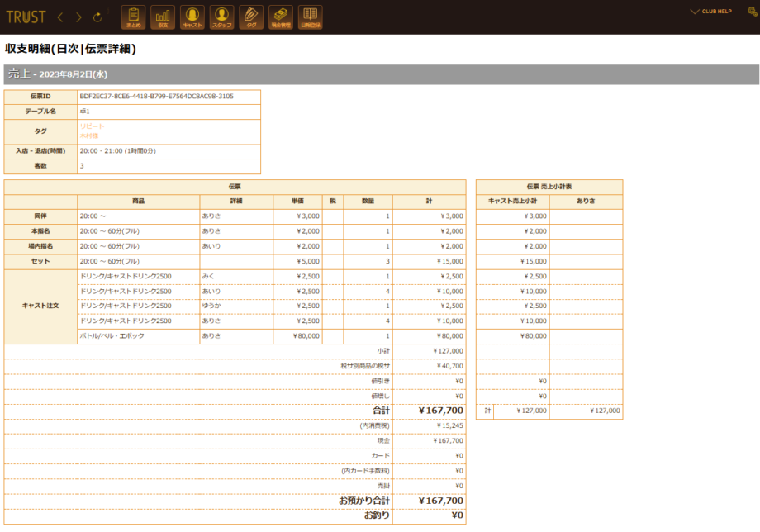
Task: Click the cast name みく
Action: pyautogui.click(x=208, y=277)
